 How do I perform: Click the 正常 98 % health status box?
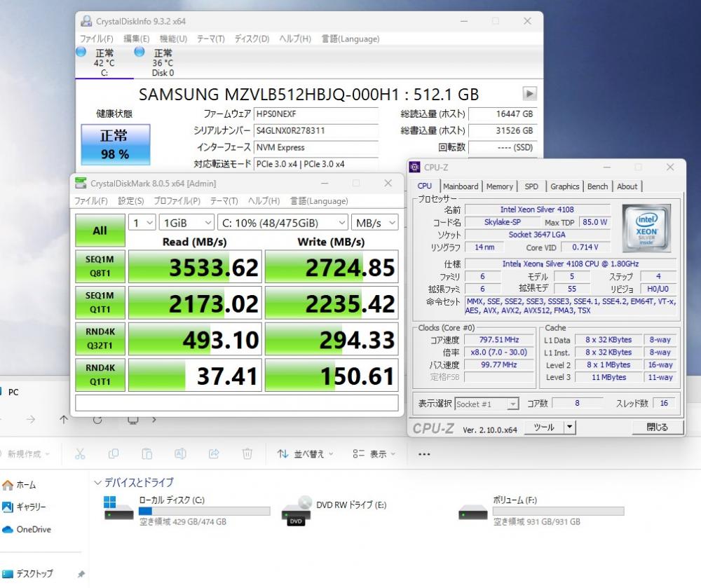tap(116, 145)
